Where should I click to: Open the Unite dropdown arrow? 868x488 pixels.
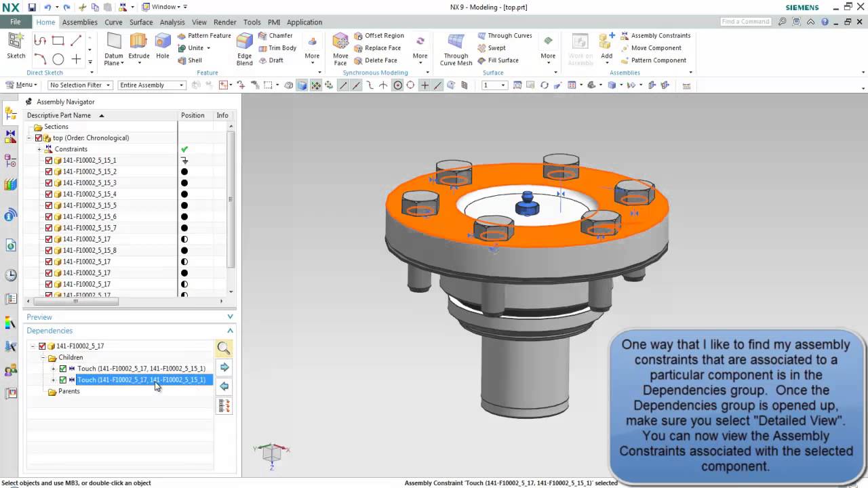coord(208,48)
